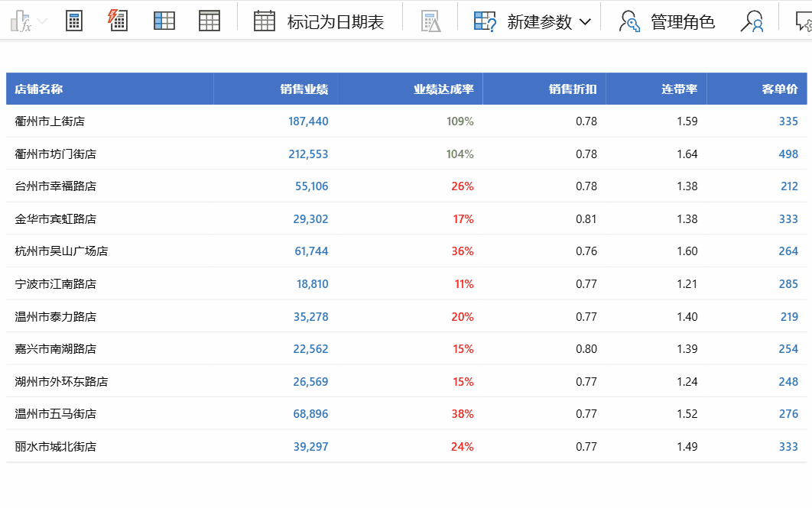Screen dimensions: 812x508
Task: Select the 嘉兴市南湖路店 store name
Action: pyautogui.click(x=55, y=348)
